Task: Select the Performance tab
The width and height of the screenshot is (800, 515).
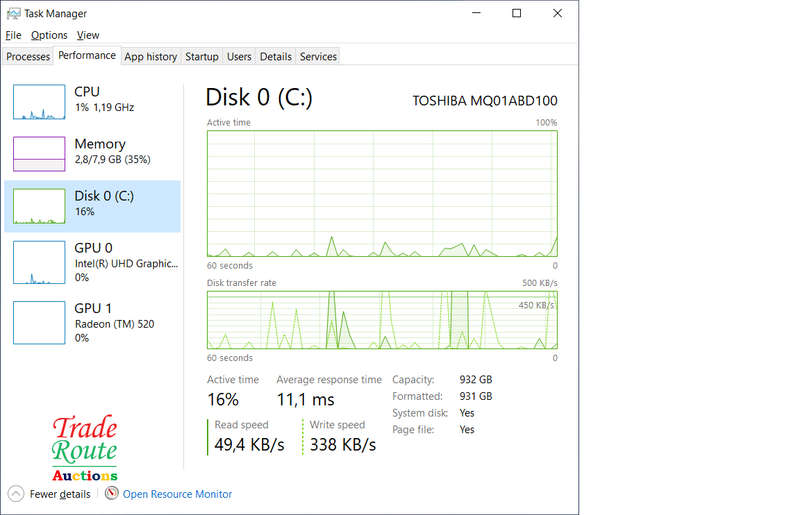Action: [x=87, y=55]
